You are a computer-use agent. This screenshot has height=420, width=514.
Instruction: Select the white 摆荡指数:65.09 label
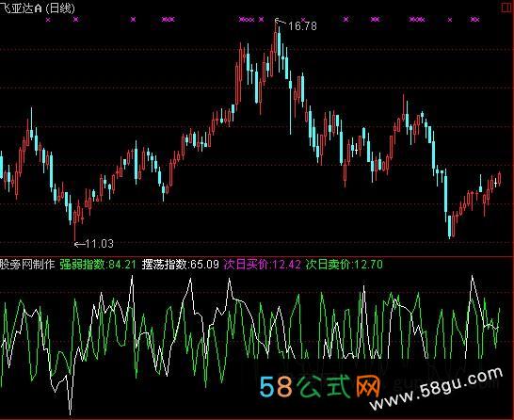click(x=181, y=265)
